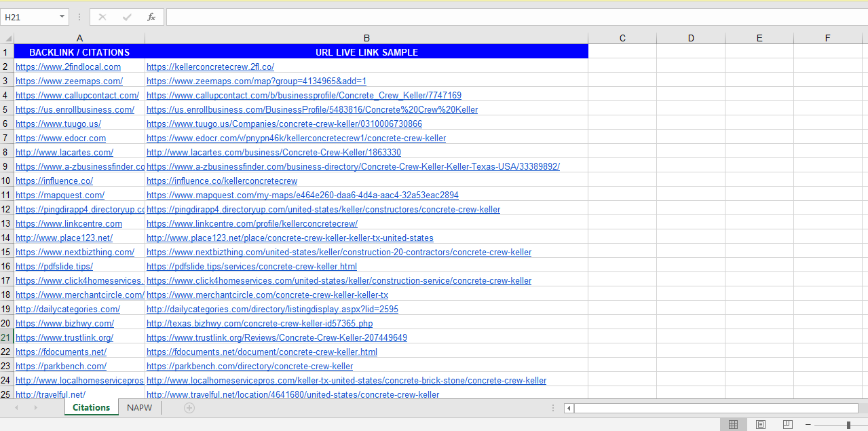
Task: Click the URL LIVE LINK SAMPLE header cell
Action: click(366, 52)
